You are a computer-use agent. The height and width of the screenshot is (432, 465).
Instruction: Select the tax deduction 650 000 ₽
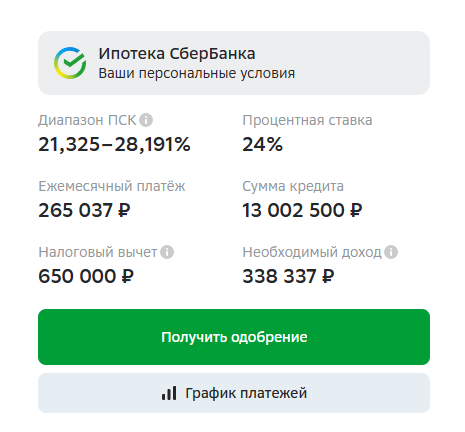86,276
